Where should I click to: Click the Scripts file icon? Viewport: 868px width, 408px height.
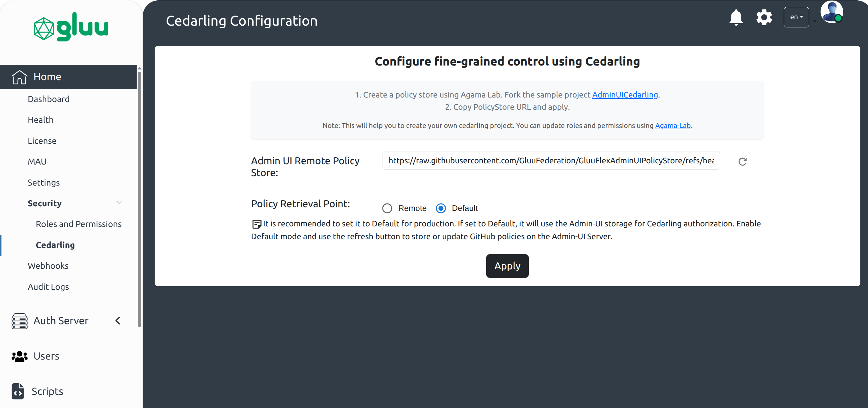18,391
